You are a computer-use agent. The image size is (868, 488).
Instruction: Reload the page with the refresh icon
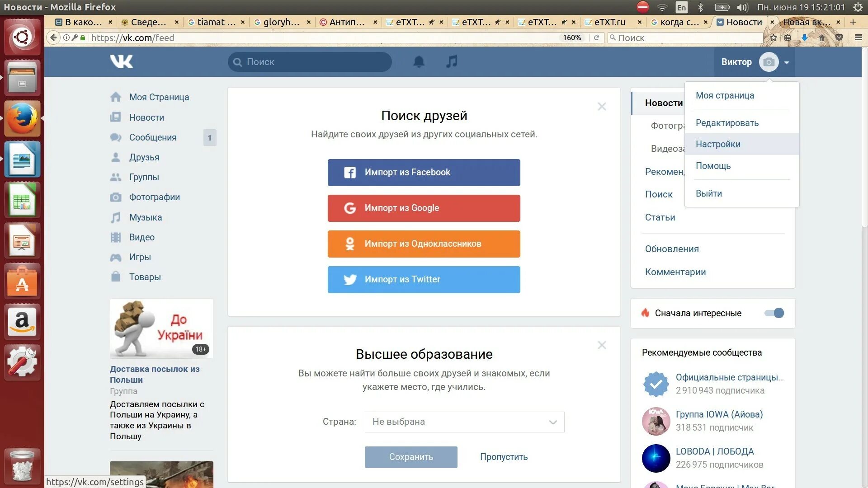596,38
